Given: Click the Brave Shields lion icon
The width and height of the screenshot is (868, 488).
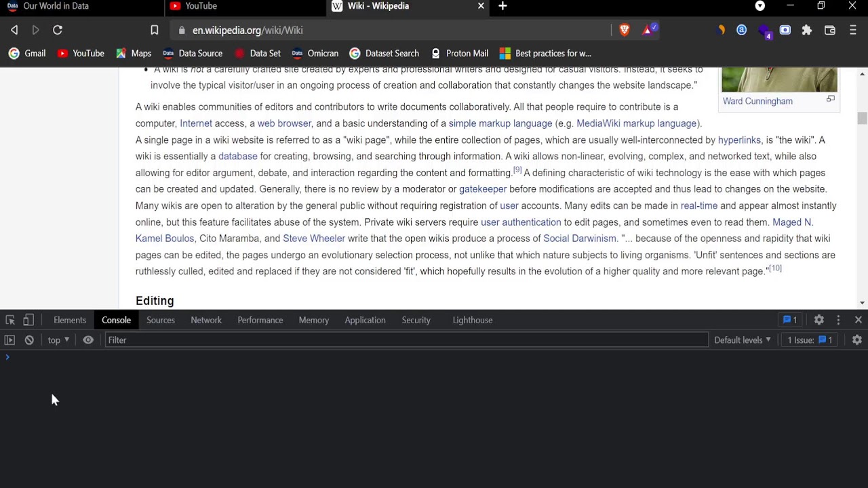Looking at the screenshot, I should pyautogui.click(x=625, y=30).
